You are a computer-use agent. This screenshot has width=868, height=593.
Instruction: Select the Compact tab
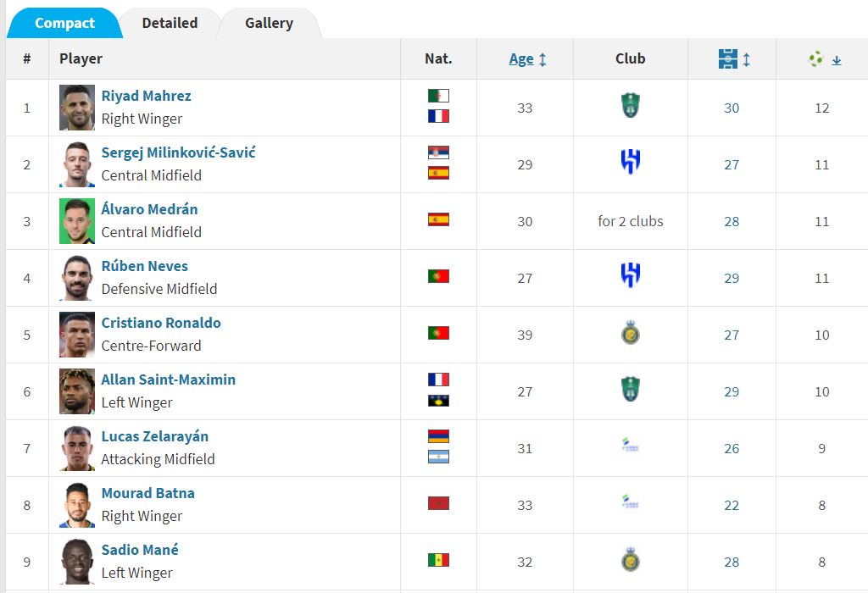click(64, 23)
